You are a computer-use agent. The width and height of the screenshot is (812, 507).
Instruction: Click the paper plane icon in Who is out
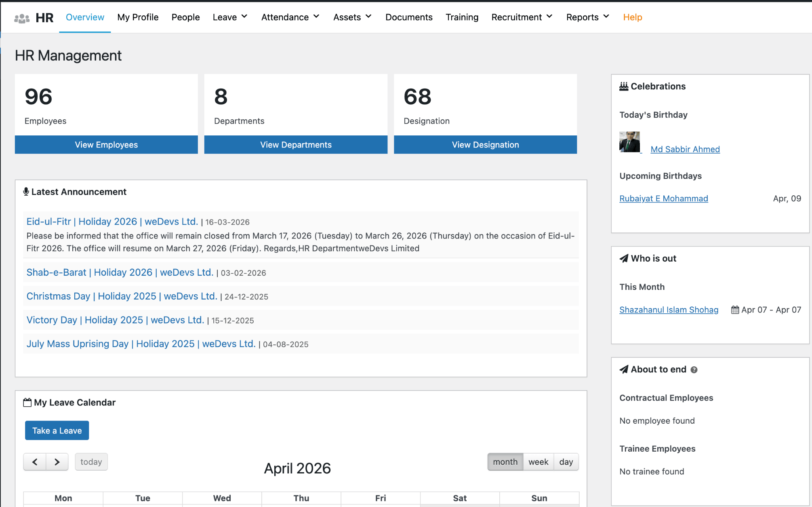coord(624,258)
